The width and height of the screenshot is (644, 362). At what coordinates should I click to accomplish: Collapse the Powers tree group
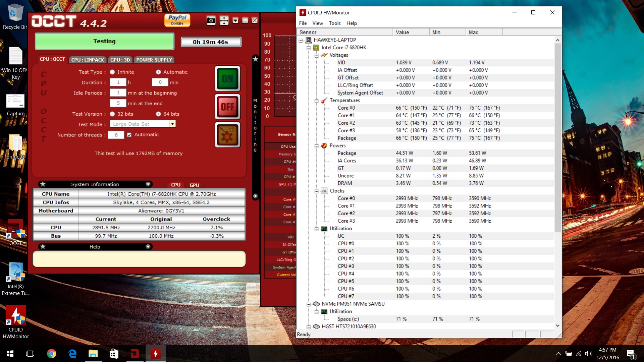[316, 146]
